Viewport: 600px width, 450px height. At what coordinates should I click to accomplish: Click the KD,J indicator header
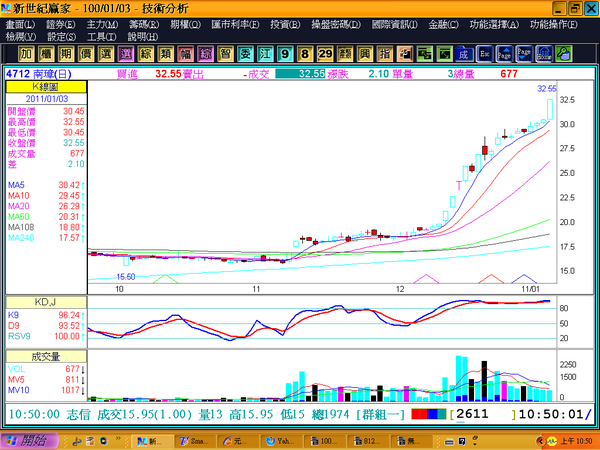coord(46,302)
